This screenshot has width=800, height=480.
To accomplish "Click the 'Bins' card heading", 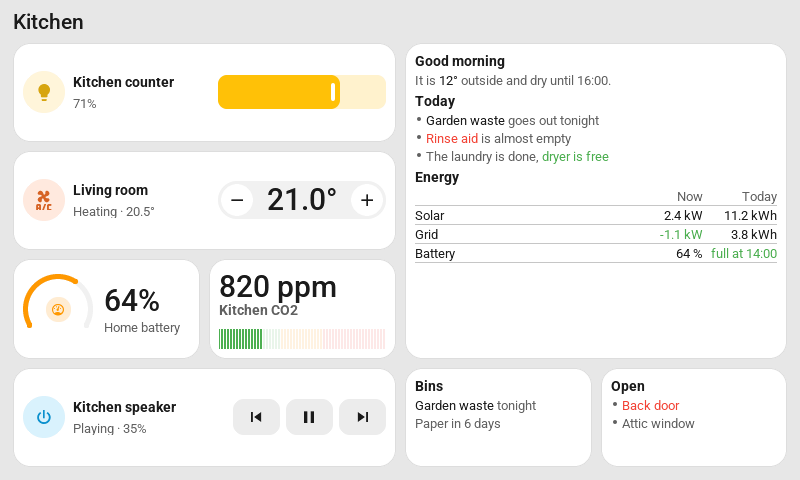I will point(429,386).
